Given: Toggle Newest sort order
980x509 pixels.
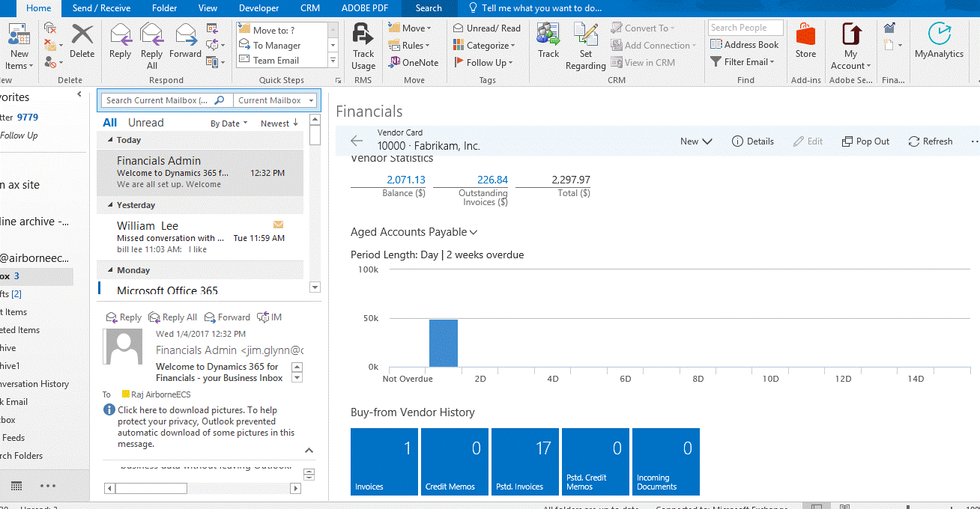Looking at the screenshot, I should click(279, 124).
